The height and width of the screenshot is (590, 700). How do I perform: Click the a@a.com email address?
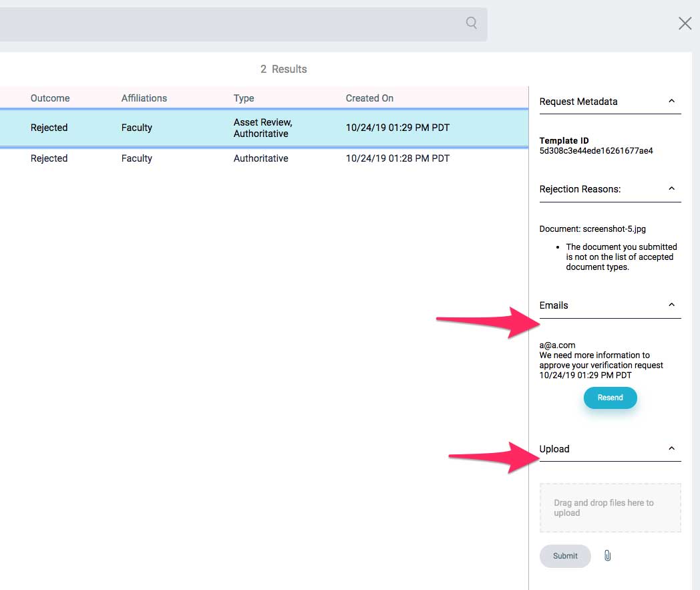point(557,345)
